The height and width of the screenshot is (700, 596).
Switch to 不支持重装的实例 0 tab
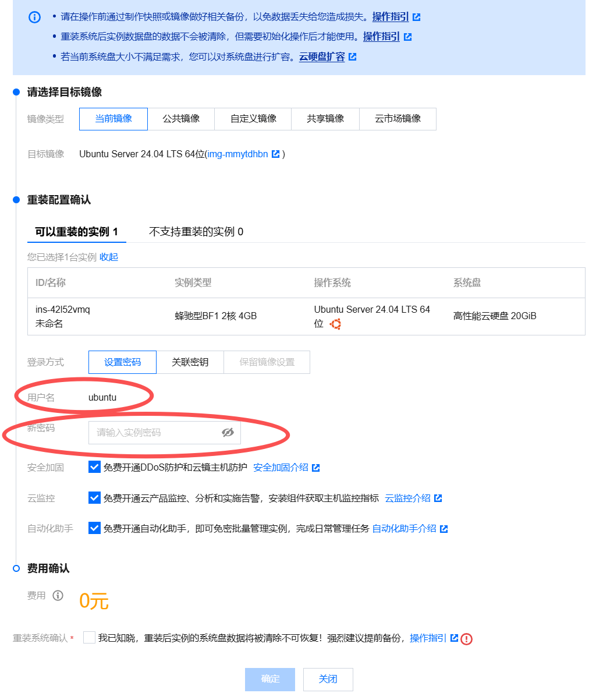tap(196, 232)
